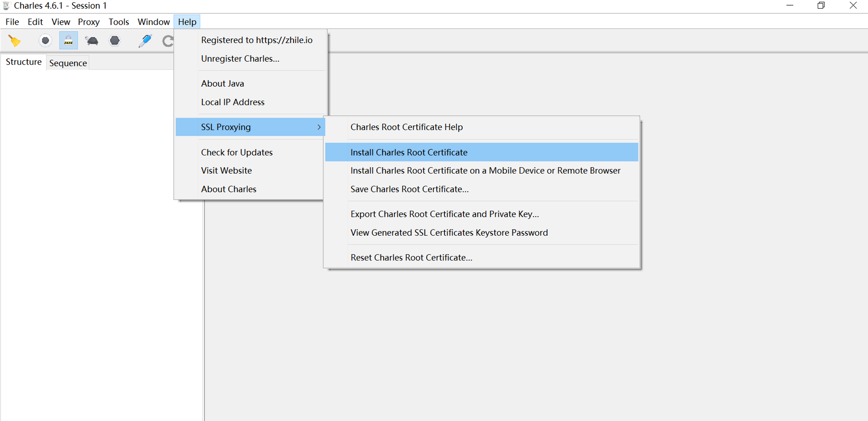Select the pen compose icon

(x=145, y=41)
